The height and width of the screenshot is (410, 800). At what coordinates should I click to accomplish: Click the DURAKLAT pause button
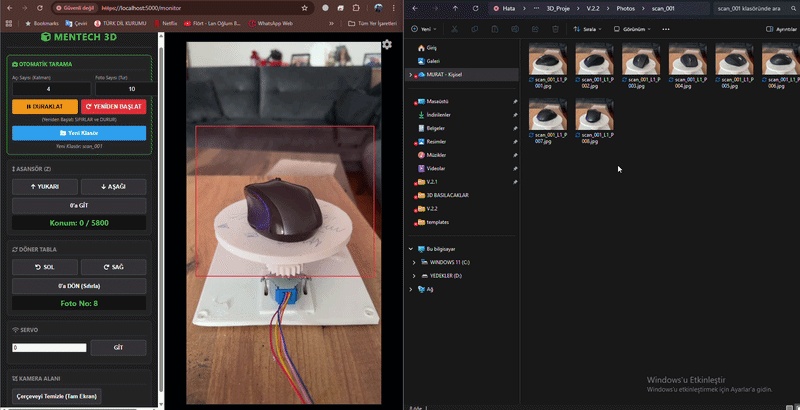click(x=45, y=107)
